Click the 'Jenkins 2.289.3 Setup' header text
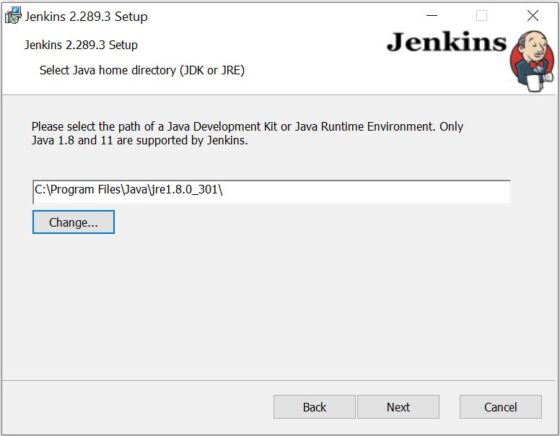560x436 pixels. (x=81, y=45)
